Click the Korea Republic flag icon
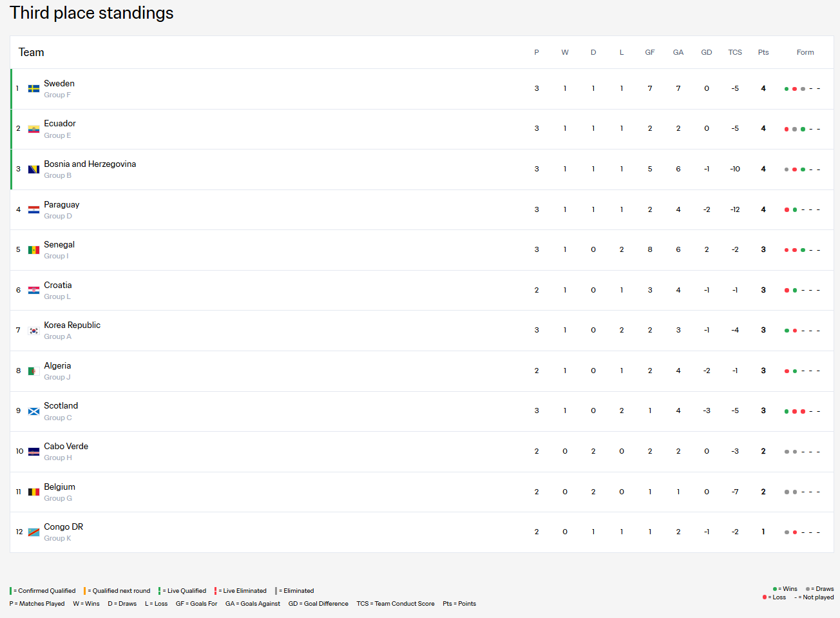The height and width of the screenshot is (618, 840). [33, 331]
